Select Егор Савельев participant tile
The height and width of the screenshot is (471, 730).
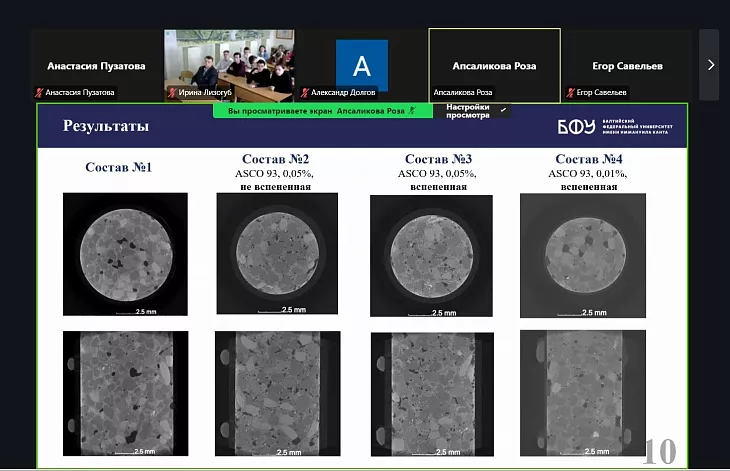(627, 66)
